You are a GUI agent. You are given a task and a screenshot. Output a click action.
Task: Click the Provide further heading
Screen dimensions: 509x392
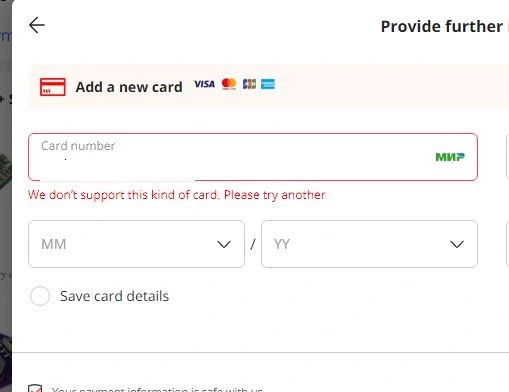[x=442, y=26]
